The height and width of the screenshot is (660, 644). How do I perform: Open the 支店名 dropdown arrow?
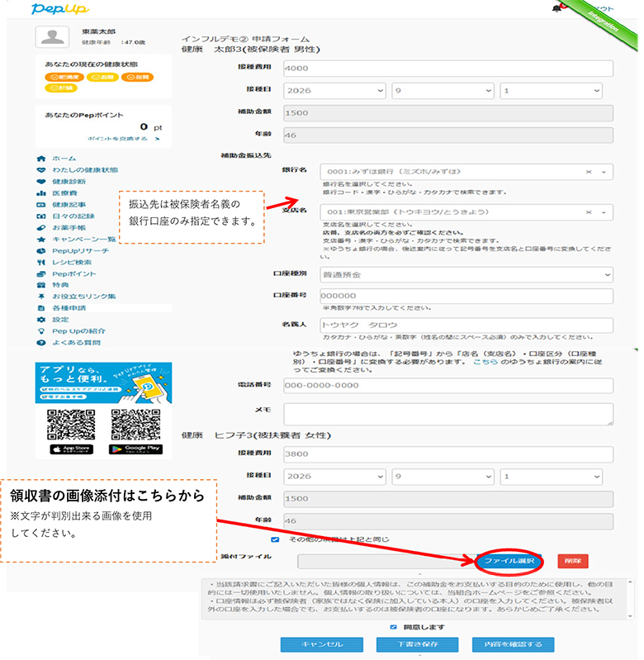point(604,212)
